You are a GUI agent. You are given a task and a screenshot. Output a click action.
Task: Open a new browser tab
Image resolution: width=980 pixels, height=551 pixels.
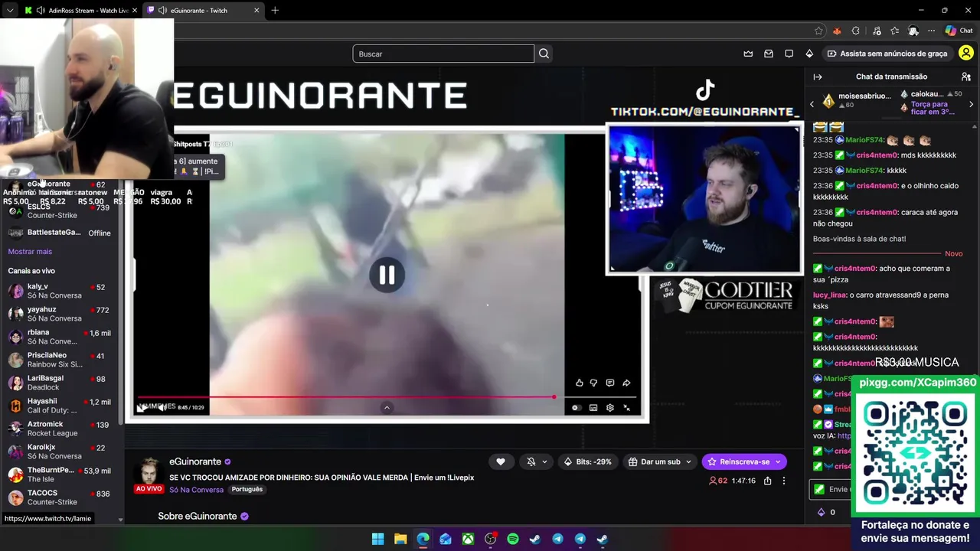(275, 11)
